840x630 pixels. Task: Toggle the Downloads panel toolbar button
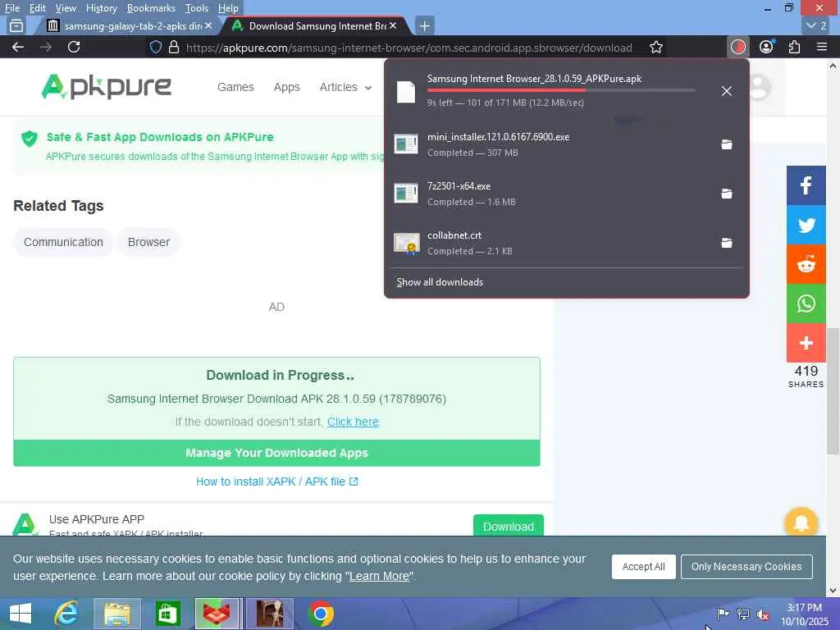pyautogui.click(x=738, y=47)
